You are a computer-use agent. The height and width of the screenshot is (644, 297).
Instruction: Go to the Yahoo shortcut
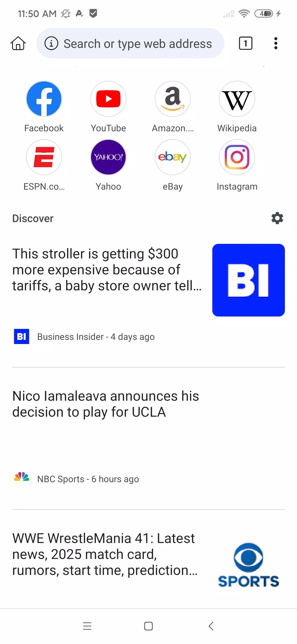(x=108, y=157)
